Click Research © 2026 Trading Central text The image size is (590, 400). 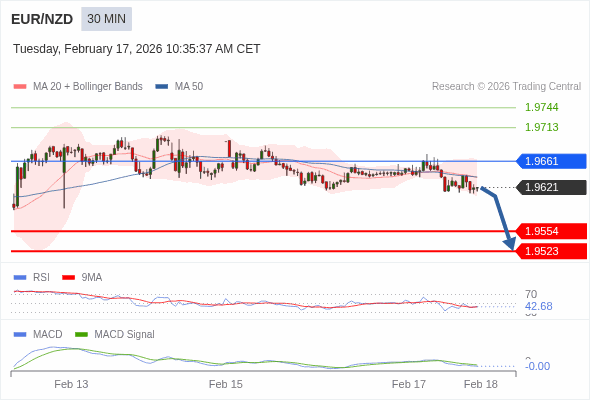tap(506, 87)
